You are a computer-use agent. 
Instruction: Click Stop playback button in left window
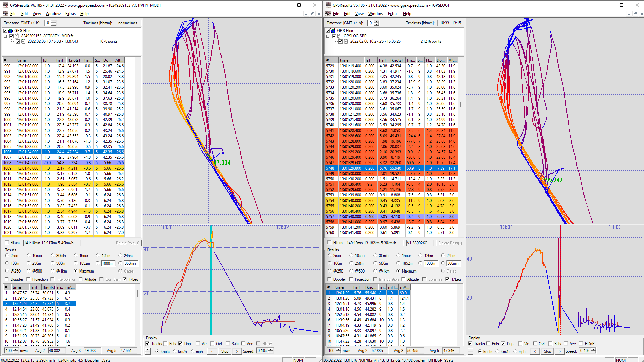pyautogui.click(x=225, y=351)
